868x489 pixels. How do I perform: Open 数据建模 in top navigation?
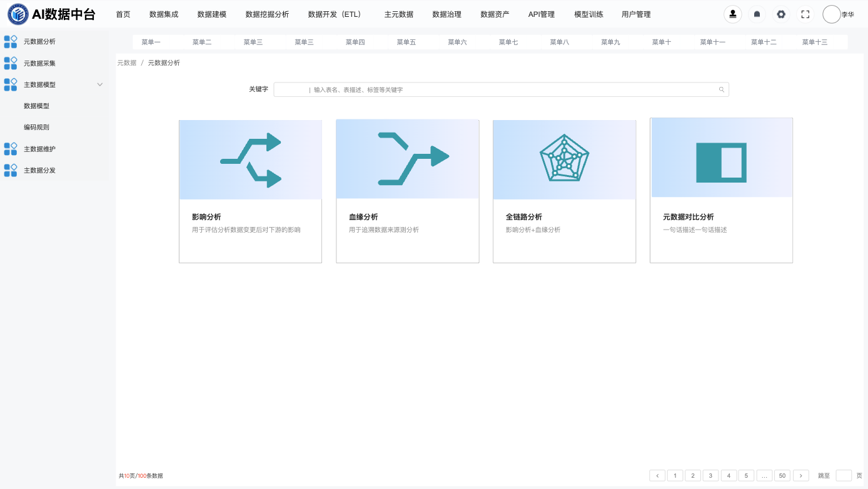(x=212, y=14)
